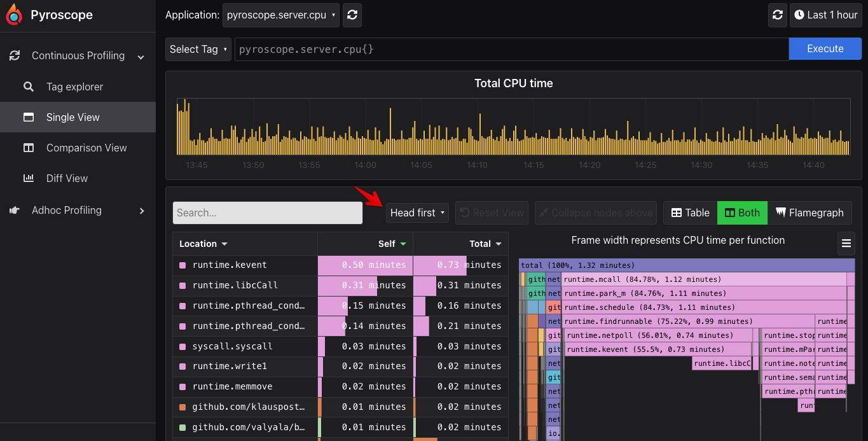The width and height of the screenshot is (868, 441).
Task: Select the runtime.memmove table row
Action: point(340,386)
